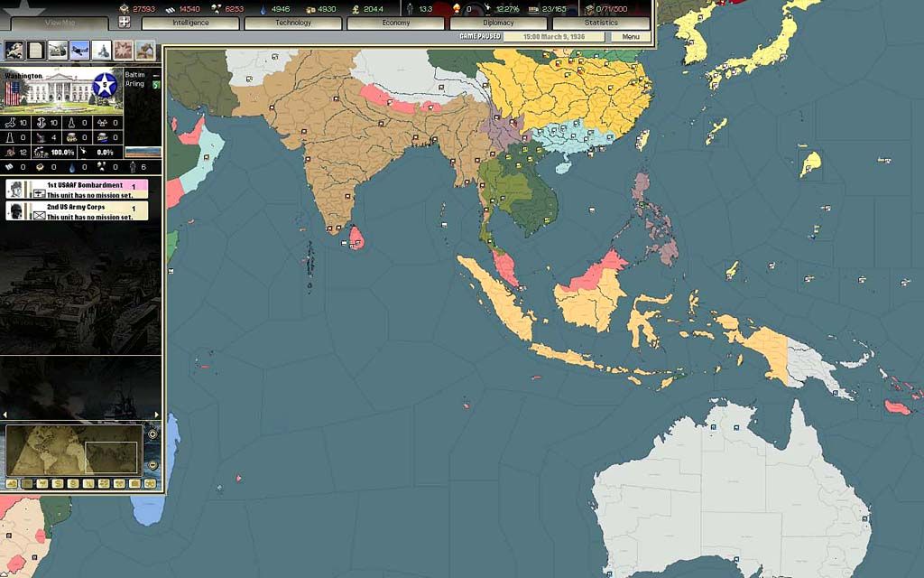Switch to weather map mode
The image size is (924, 578).
pyautogui.click(x=42, y=484)
